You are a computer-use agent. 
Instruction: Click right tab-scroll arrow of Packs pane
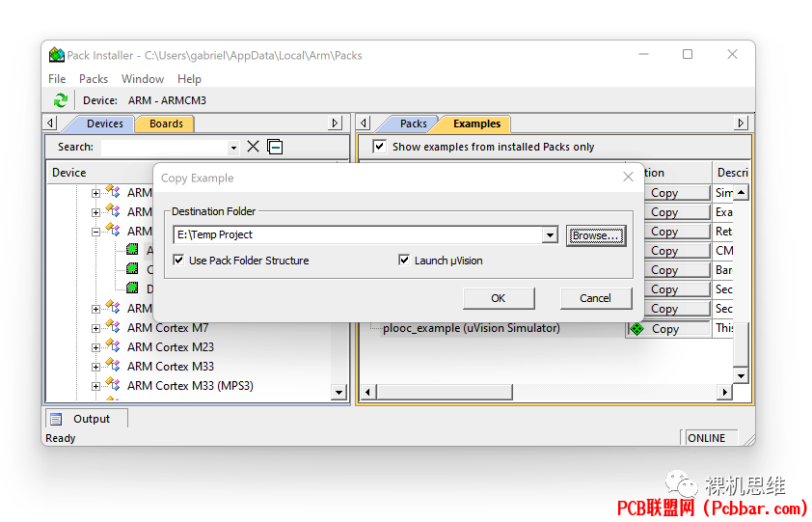tap(741, 124)
